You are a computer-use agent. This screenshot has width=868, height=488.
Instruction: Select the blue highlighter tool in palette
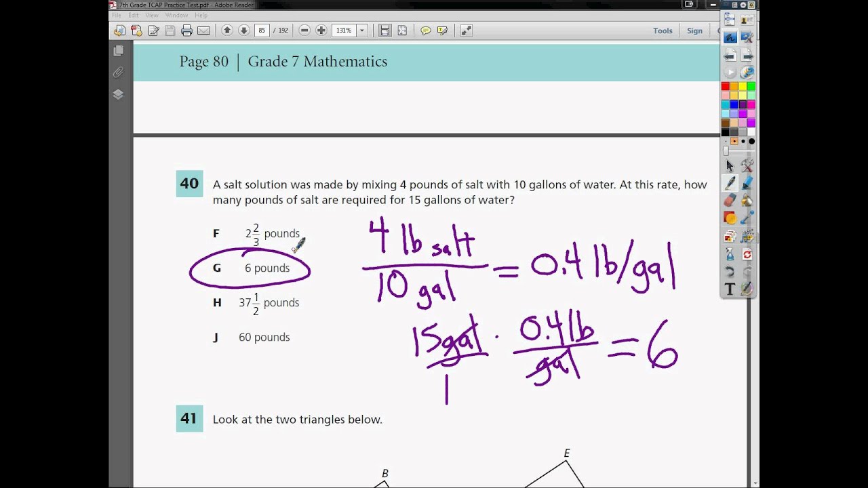[747, 183]
